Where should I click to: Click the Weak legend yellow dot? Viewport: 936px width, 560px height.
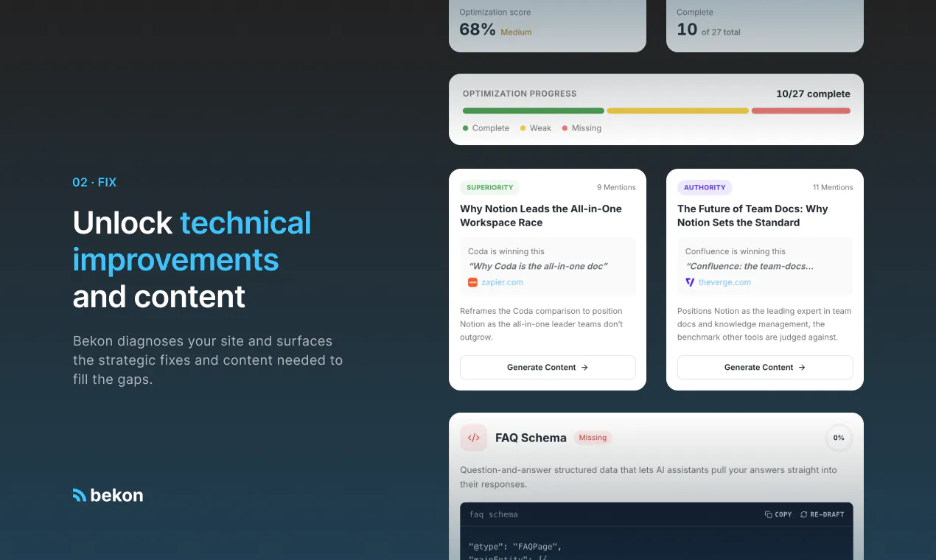pyautogui.click(x=523, y=128)
